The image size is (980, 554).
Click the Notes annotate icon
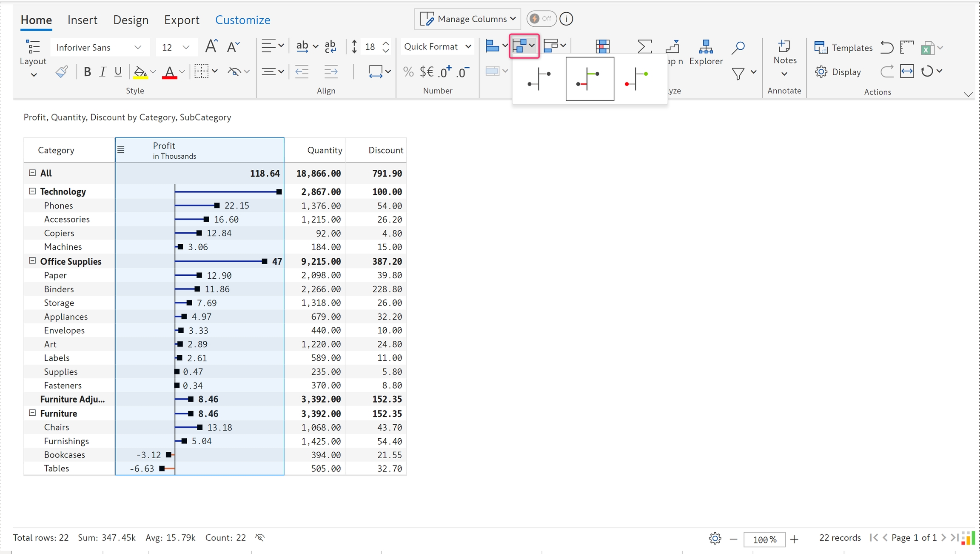pos(784,47)
